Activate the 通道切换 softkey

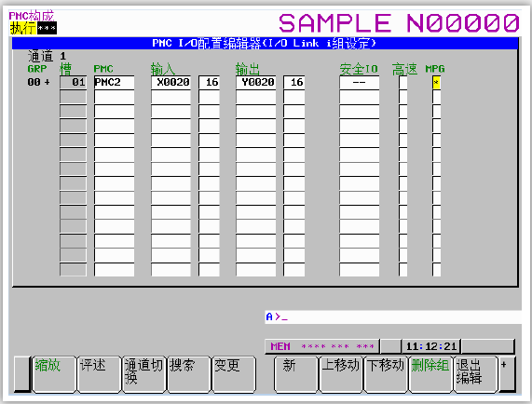(143, 374)
